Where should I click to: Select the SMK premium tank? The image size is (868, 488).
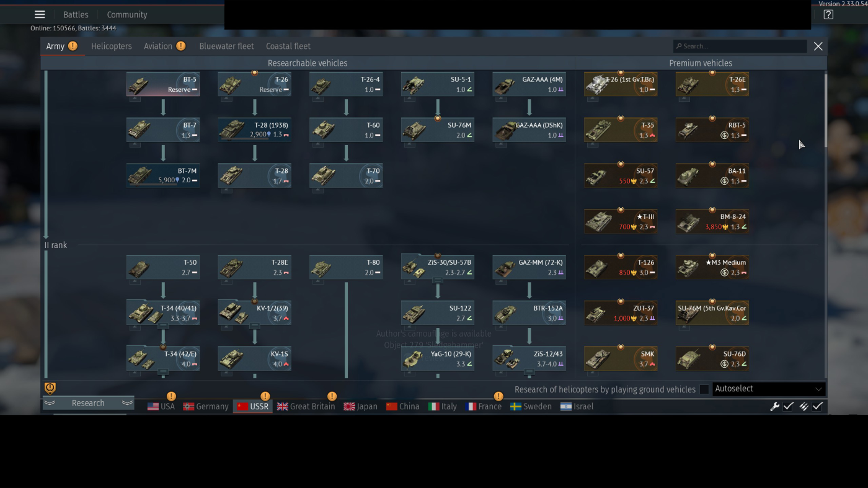tap(621, 360)
